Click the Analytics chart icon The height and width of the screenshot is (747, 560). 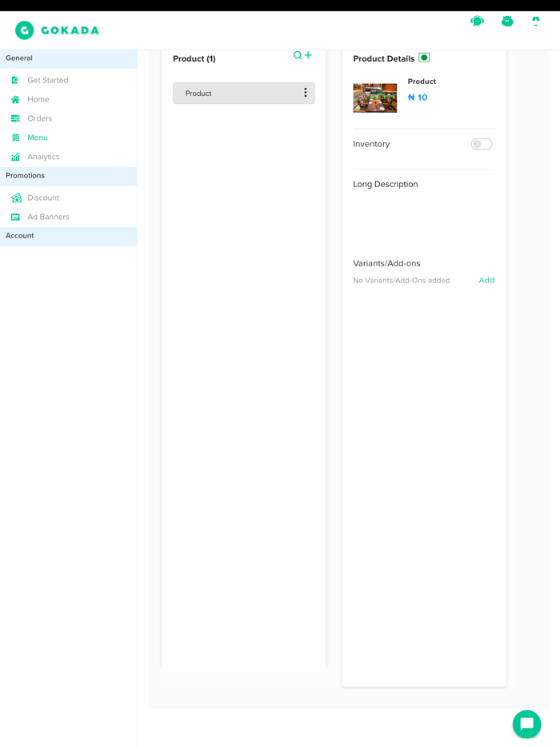pyautogui.click(x=15, y=156)
